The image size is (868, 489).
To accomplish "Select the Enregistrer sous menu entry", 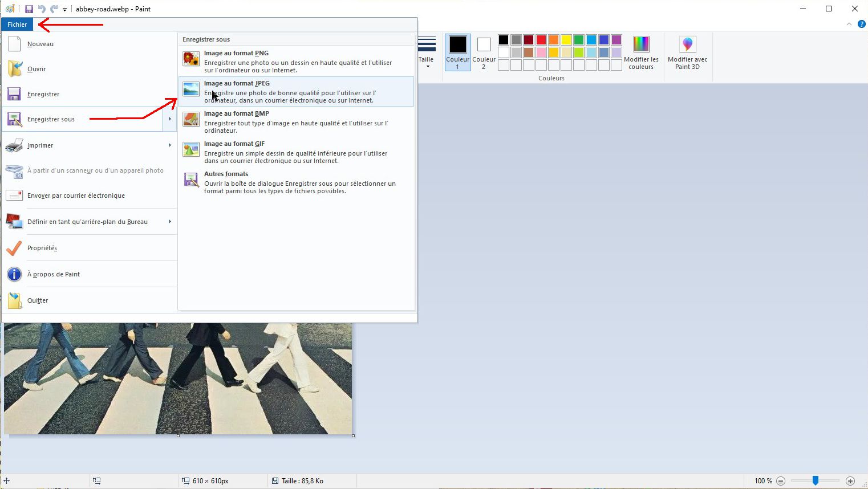I will pyautogui.click(x=83, y=119).
